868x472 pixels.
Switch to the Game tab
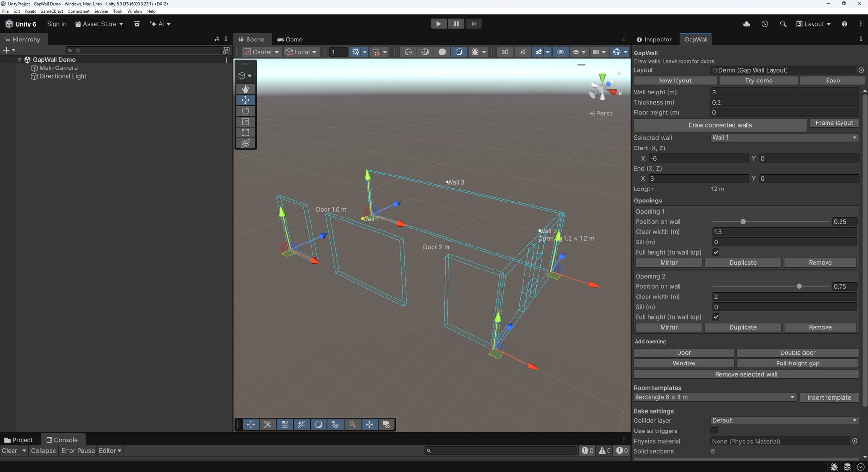coord(290,40)
